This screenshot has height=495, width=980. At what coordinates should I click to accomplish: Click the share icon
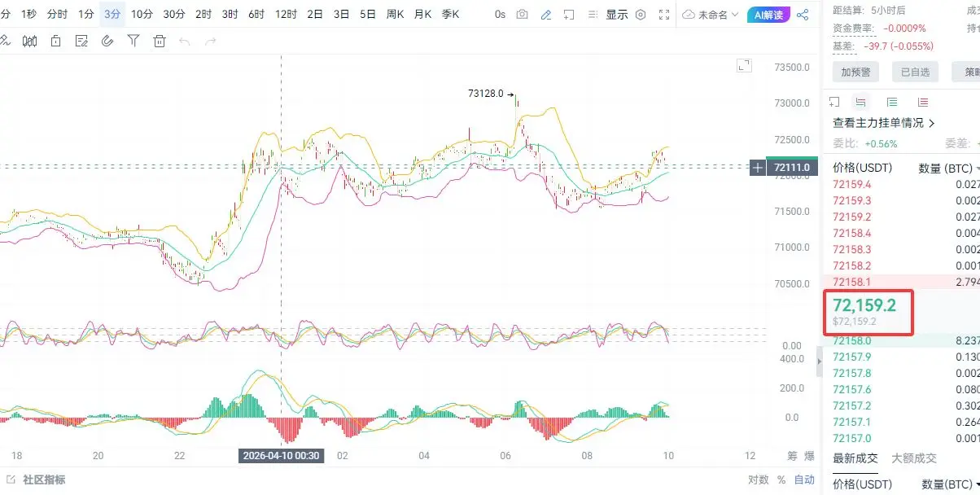[803, 15]
